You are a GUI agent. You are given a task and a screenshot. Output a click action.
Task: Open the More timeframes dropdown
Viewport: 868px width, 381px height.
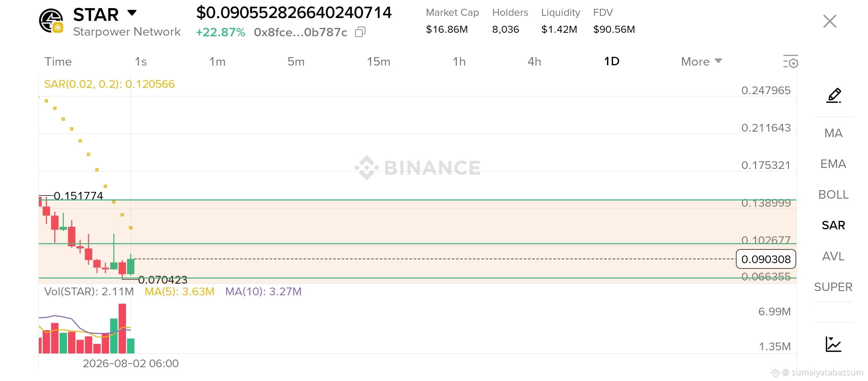pyautogui.click(x=701, y=61)
